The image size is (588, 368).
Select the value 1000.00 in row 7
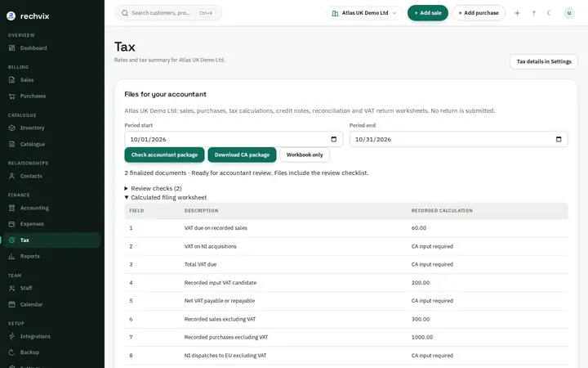coord(422,337)
